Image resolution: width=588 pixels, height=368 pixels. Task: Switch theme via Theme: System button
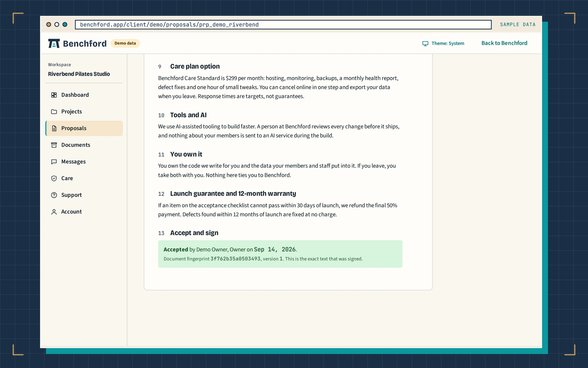click(x=443, y=44)
